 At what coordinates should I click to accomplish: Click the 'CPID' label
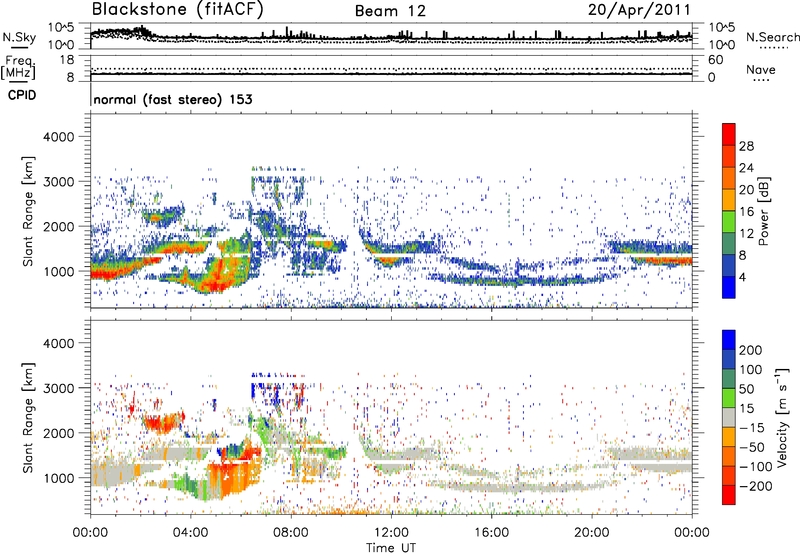(x=22, y=95)
